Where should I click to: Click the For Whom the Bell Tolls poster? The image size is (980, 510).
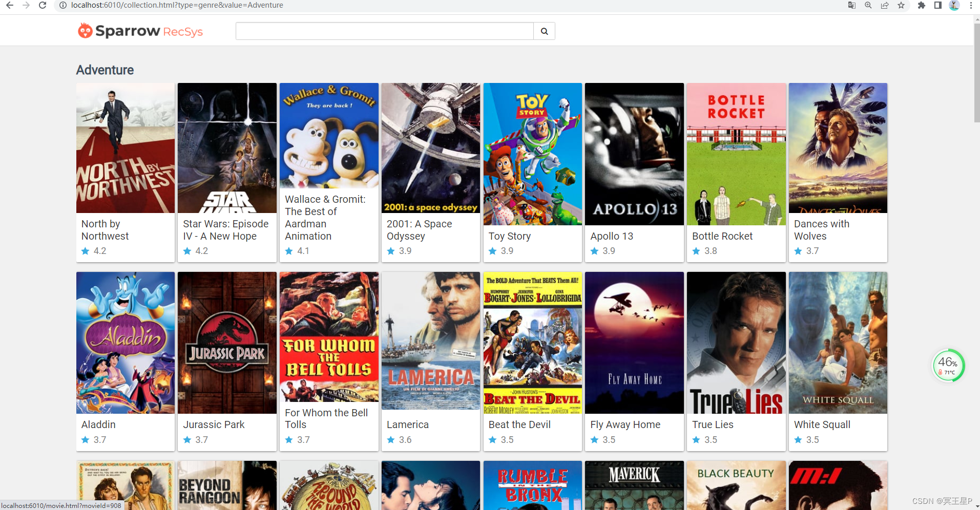tap(329, 337)
